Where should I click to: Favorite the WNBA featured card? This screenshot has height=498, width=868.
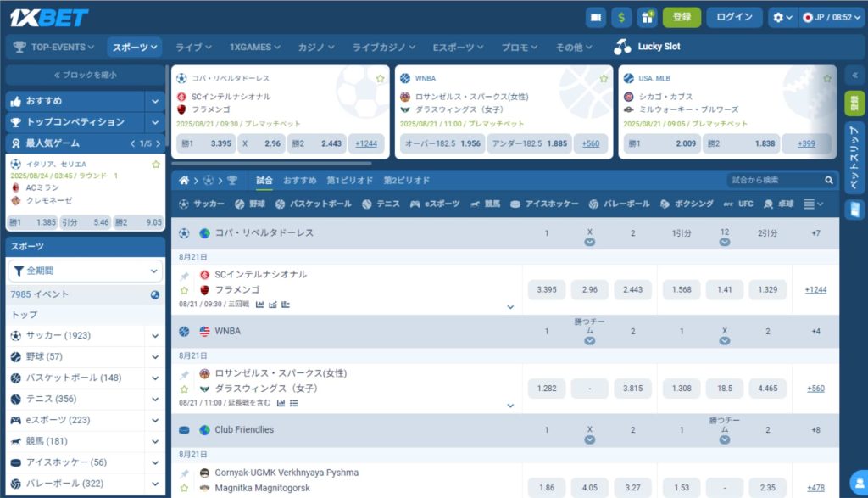(604, 79)
